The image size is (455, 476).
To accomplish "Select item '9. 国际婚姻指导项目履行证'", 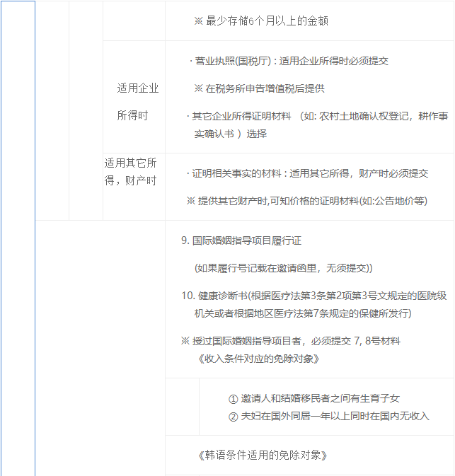I will click(x=241, y=240).
